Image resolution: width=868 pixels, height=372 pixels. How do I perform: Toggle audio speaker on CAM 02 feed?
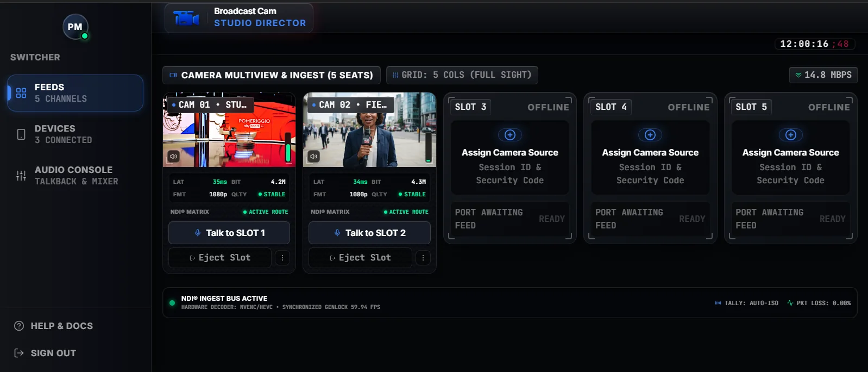pyautogui.click(x=313, y=157)
